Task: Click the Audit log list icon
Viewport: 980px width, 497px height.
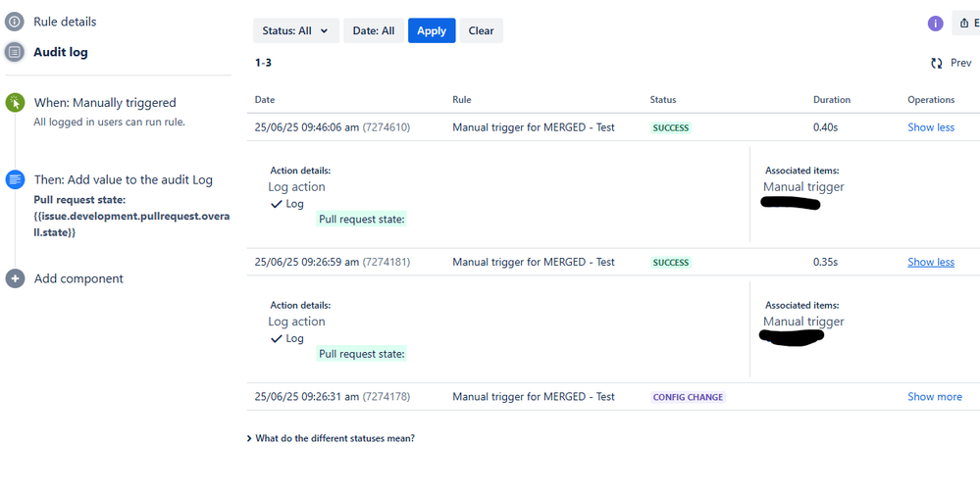Action: click(x=15, y=52)
